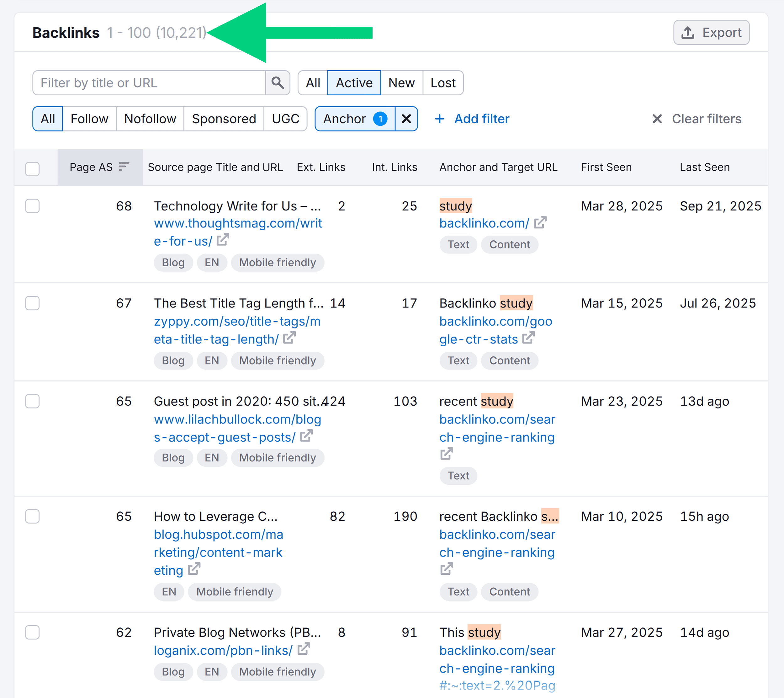Check the Technology Write for Us row
784x698 pixels.
coord(32,206)
